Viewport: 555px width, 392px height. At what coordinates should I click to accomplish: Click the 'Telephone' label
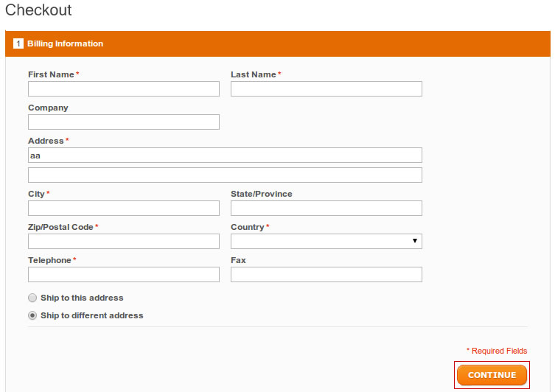tap(49, 260)
